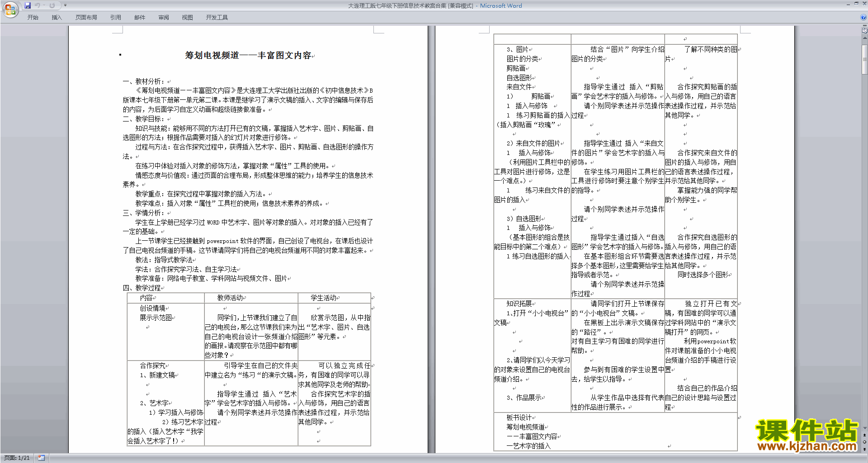Click the text 教学重点 line
Screen dimensions: 868x463
coord(201,194)
